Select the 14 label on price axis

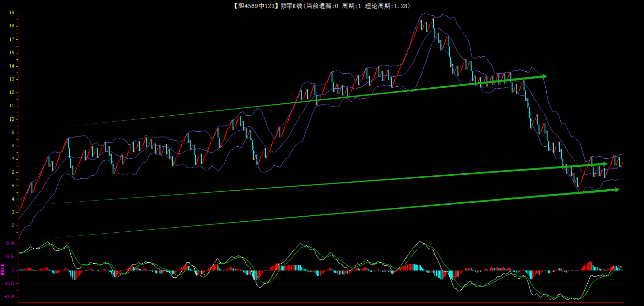[12, 66]
